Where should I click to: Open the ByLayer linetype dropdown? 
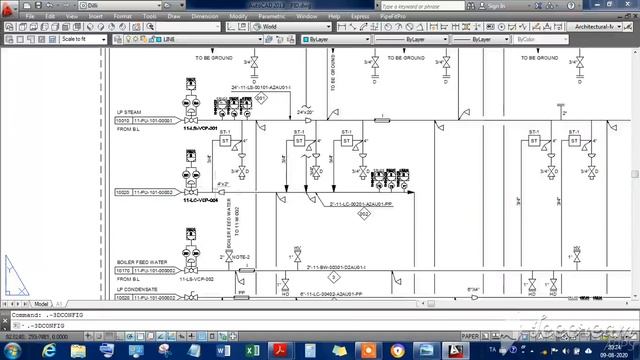(x=411, y=40)
